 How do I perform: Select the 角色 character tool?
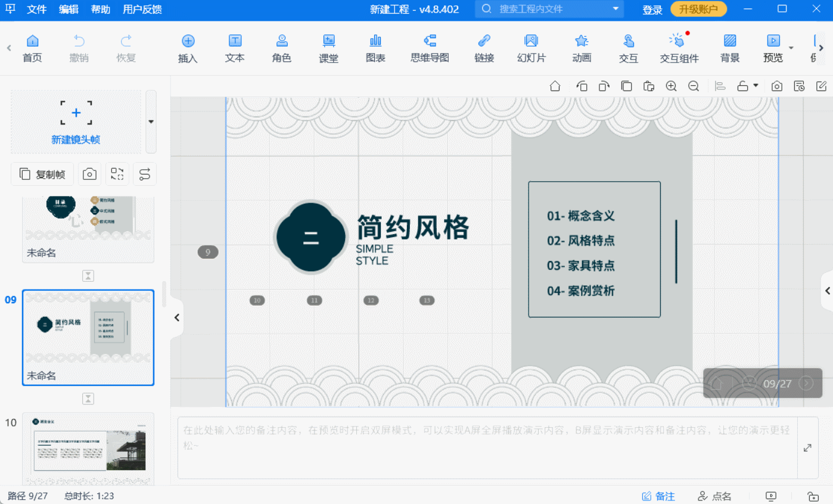point(281,48)
